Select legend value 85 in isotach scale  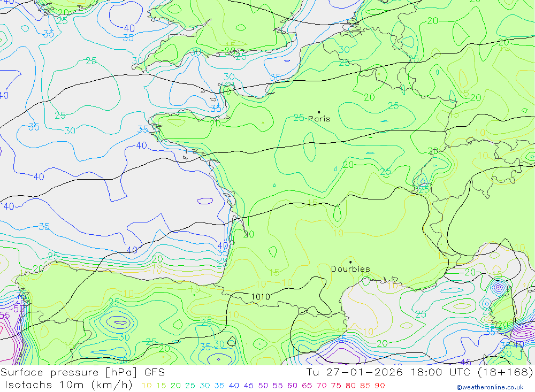click(x=365, y=386)
